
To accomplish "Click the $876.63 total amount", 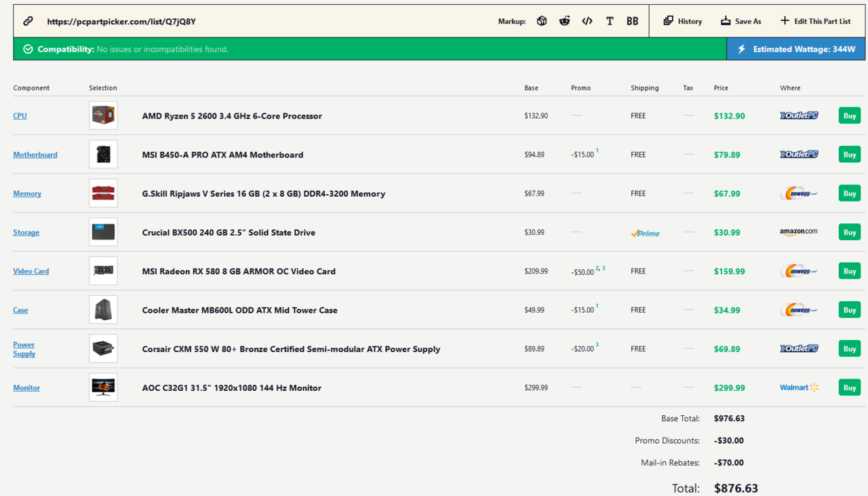I will coord(736,488).
